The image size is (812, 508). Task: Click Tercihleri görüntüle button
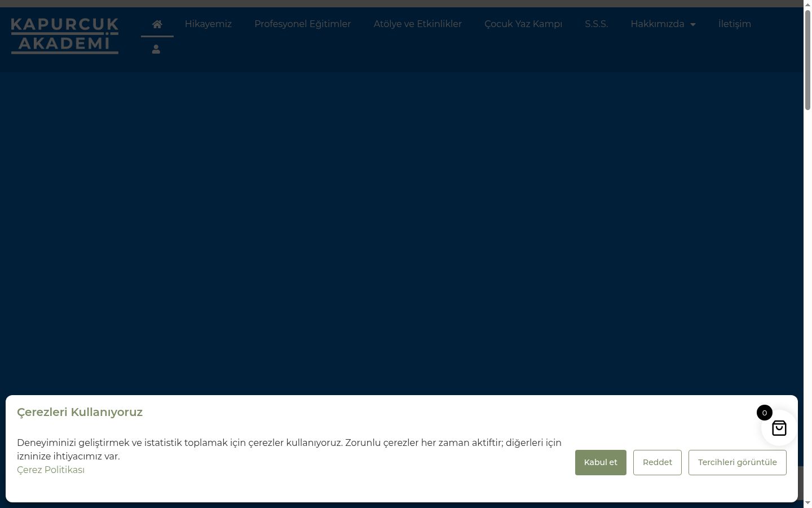click(x=738, y=462)
